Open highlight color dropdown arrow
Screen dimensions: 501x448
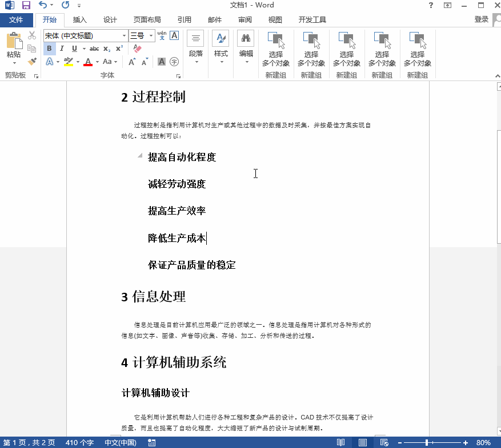click(78, 62)
